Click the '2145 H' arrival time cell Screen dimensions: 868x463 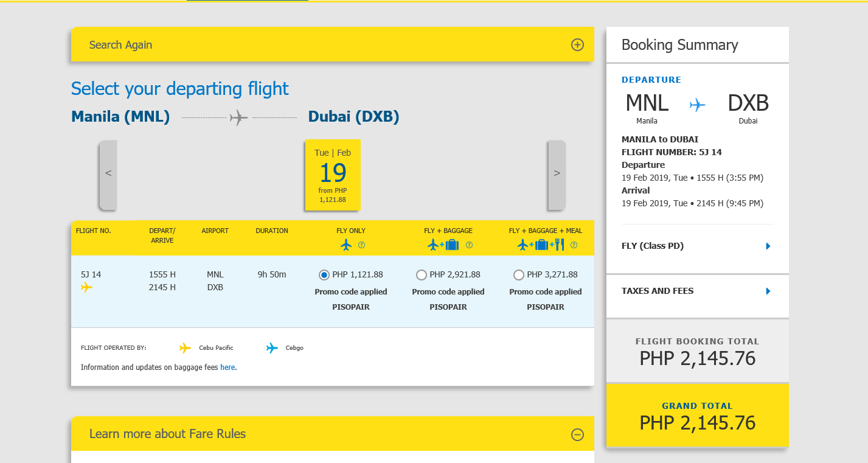pos(162,287)
